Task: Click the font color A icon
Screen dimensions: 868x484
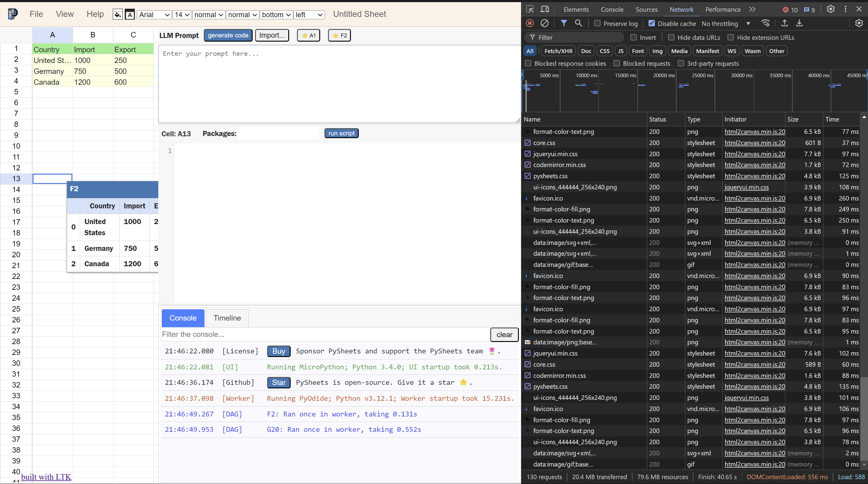Action: tap(130, 14)
